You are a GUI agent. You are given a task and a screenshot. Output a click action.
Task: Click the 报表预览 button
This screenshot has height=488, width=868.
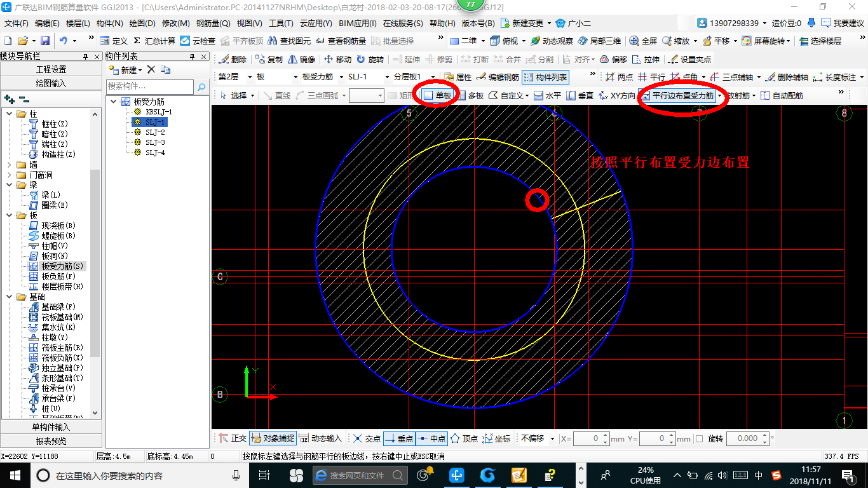[x=51, y=441]
